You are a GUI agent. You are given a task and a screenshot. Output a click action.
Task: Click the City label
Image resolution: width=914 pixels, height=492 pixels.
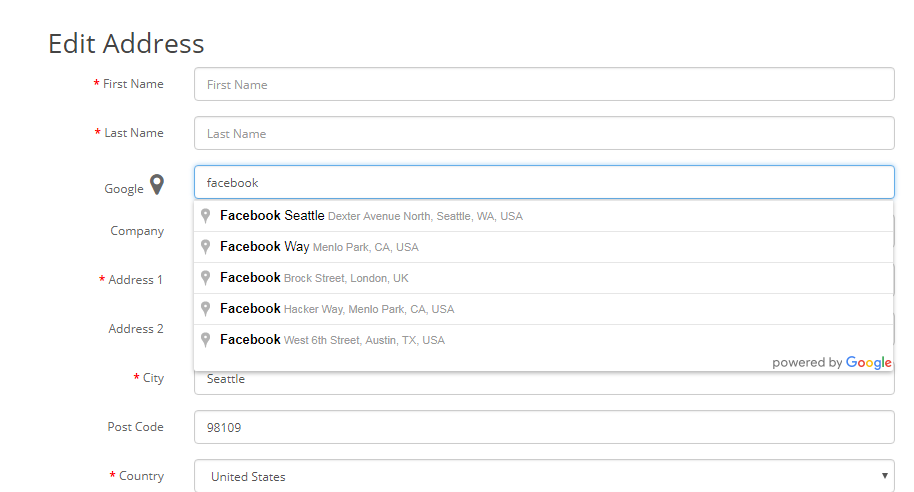click(x=153, y=378)
